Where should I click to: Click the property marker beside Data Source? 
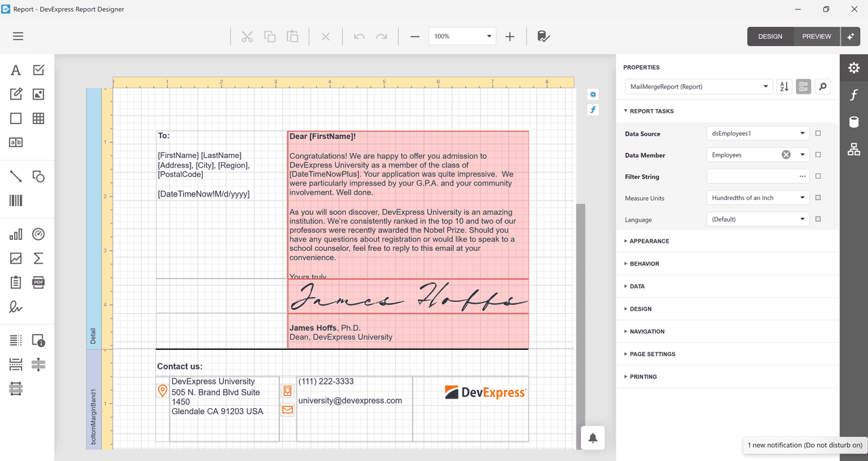tap(818, 134)
